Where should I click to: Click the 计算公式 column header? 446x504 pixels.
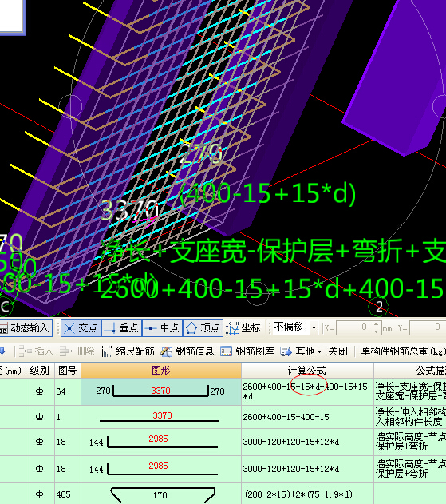click(x=307, y=371)
